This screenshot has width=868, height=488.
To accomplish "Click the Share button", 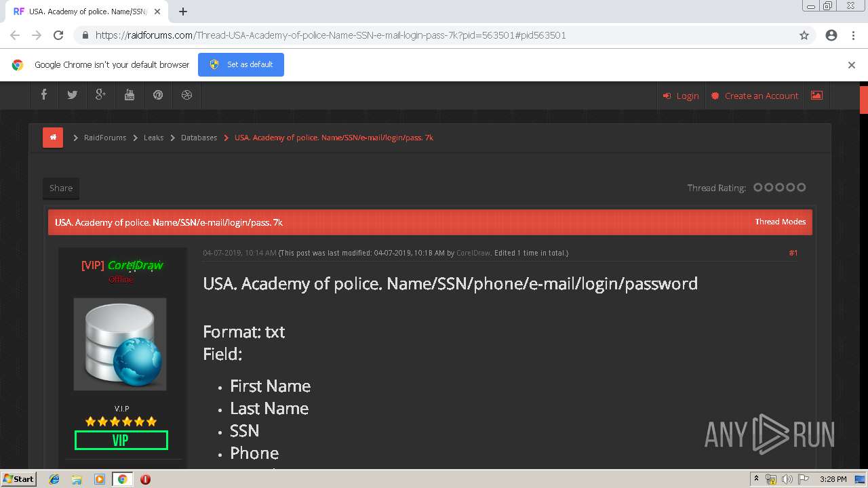I will (61, 188).
